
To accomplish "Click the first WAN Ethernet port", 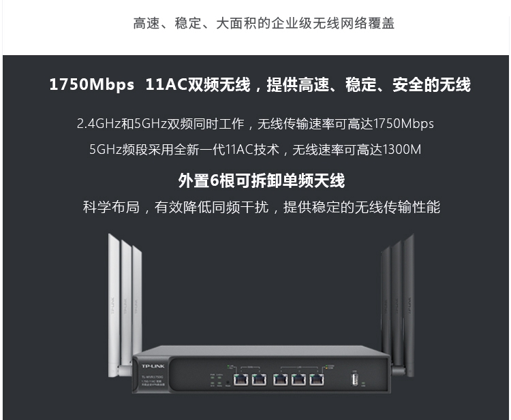I will point(241,379).
